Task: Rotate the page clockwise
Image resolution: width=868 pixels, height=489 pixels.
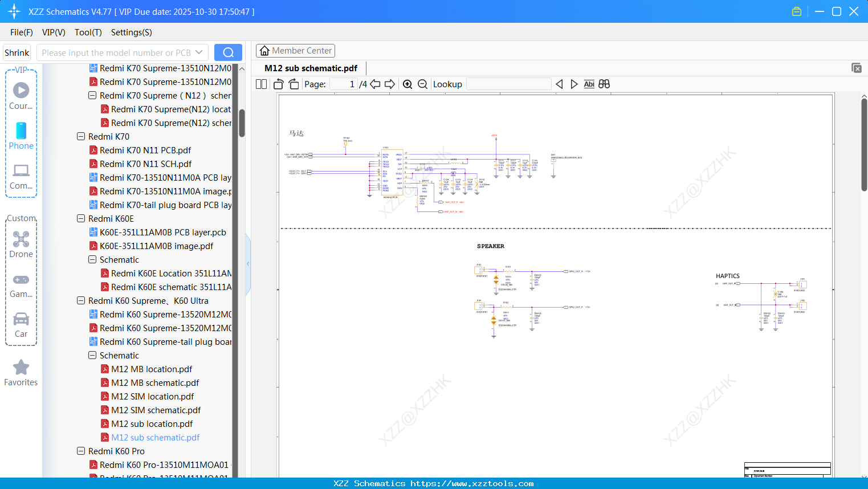Action: point(293,84)
